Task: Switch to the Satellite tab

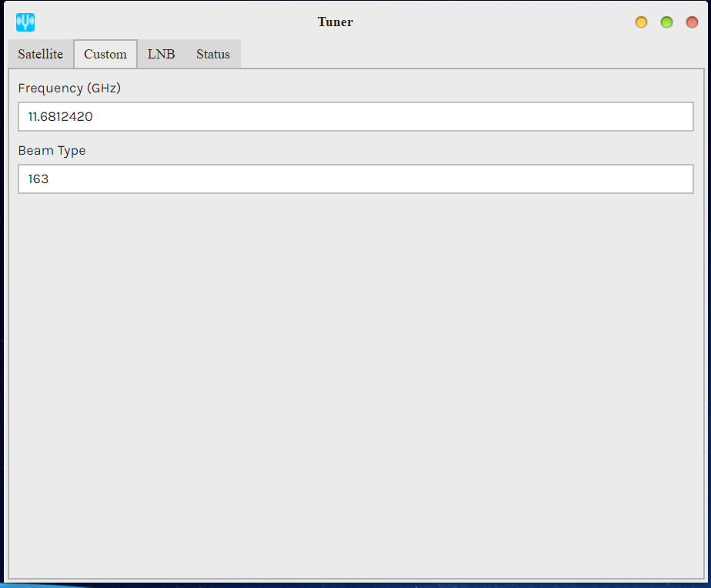Action: point(40,54)
